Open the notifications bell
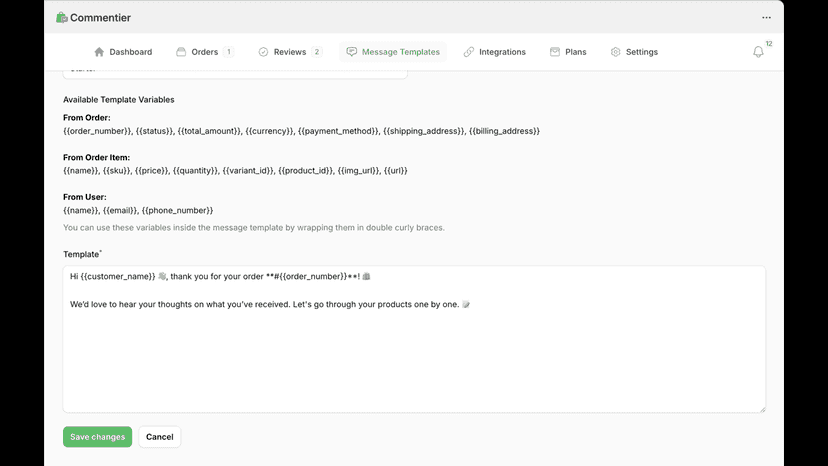 (x=758, y=52)
